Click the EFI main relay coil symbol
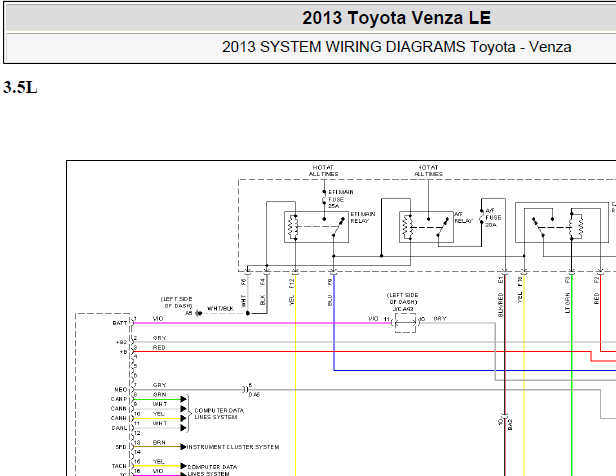Viewport: 616px width, 476px height. (292, 227)
